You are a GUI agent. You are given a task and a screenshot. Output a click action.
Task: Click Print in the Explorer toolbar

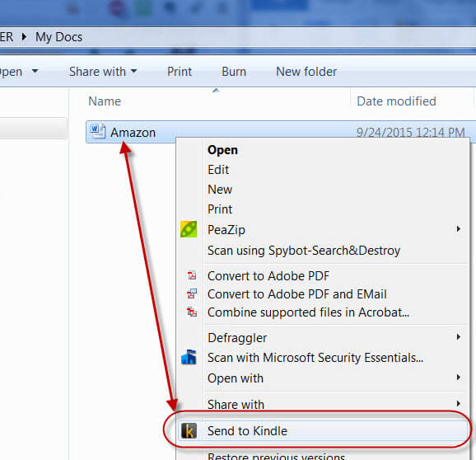tap(180, 72)
